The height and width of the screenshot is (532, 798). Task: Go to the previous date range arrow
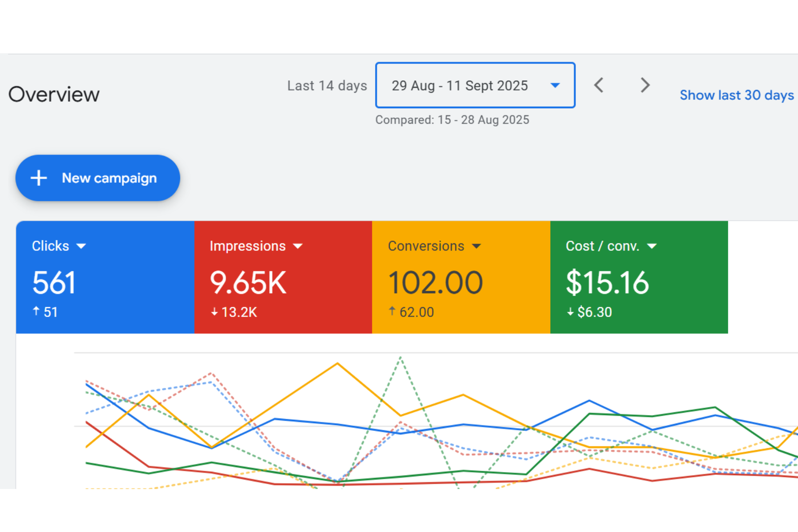[599, 85]
